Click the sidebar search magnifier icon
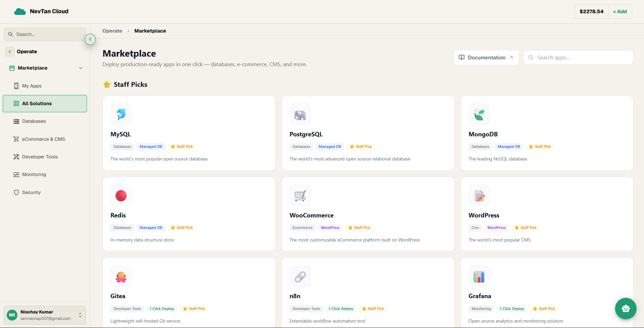The image size is (644, 328). (11, 34)
